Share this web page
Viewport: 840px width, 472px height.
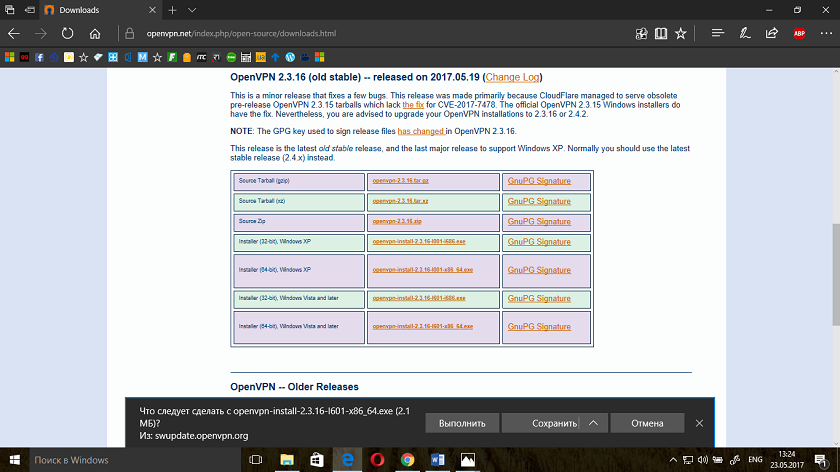tap(771, 34)
